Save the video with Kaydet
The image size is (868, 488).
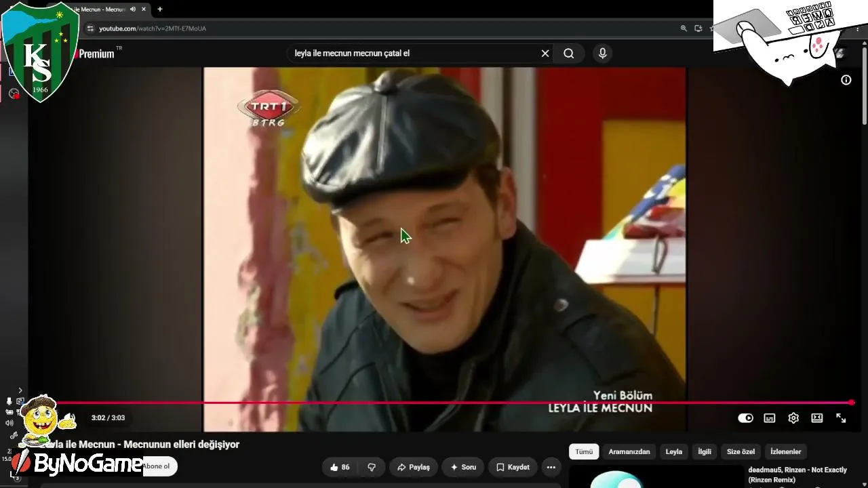513,467
